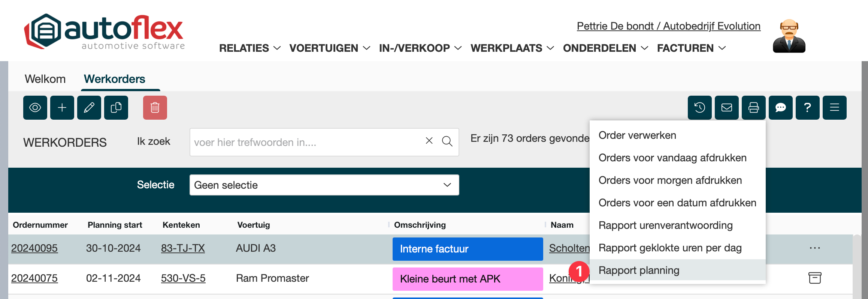Open the history clock icon

(x=699, y=108)
